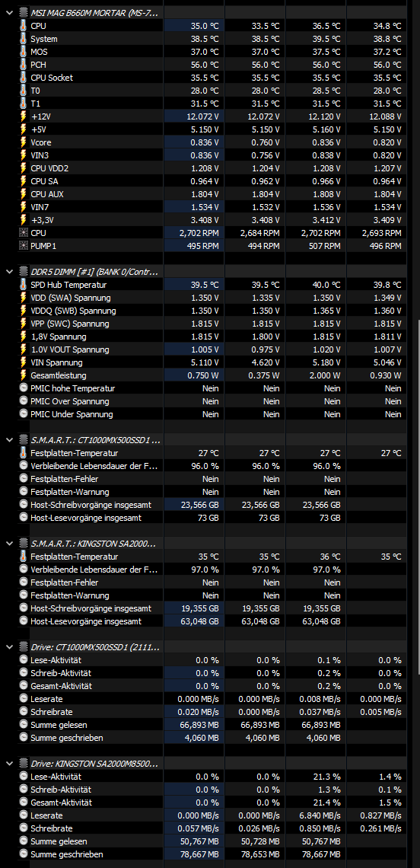420x868 pixels.
Task: Click the thermometer icon on CPU Socket row
Action: point(24,78)
